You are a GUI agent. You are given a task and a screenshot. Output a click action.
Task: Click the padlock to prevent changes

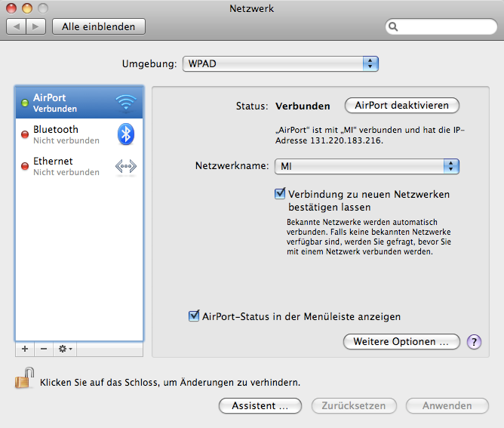(25, 378)
